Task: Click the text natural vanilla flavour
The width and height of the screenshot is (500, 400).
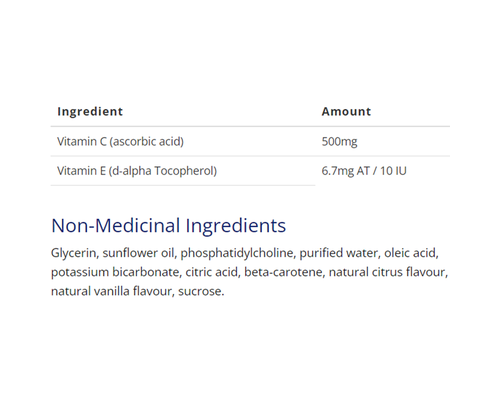Action: point(111,291)
